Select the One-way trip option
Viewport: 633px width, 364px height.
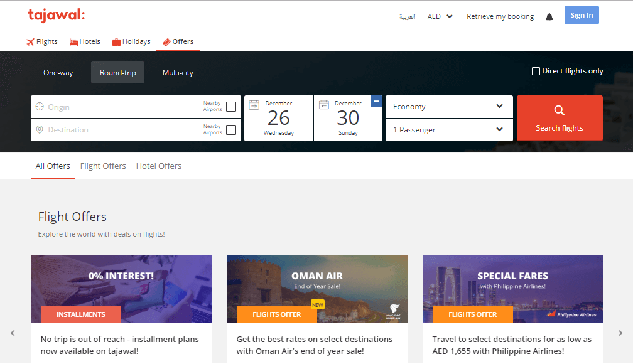58,73
